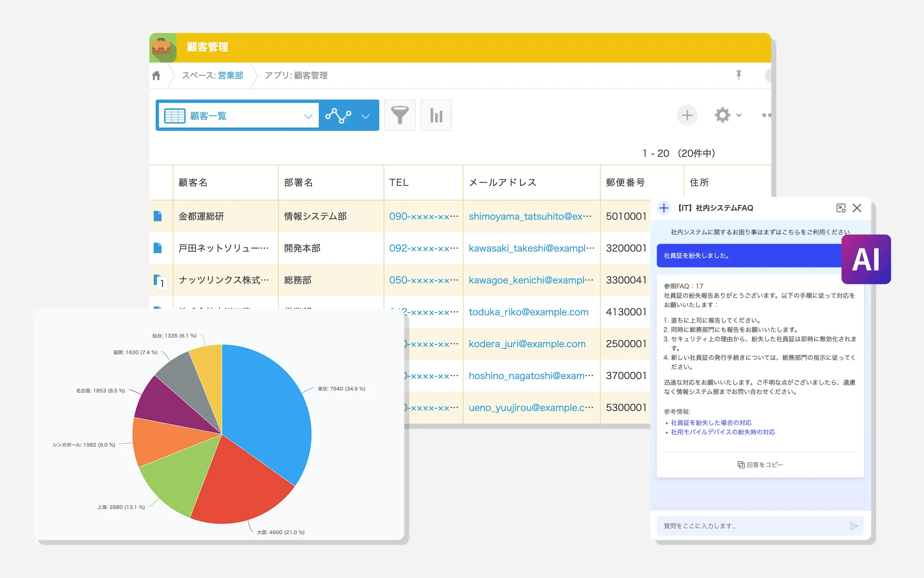Open app settings gear icon
924x578 pixels.
(x=722, y=115)
